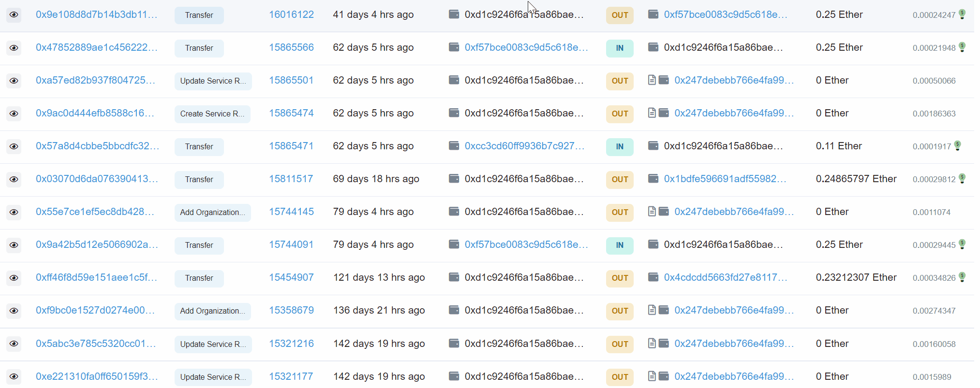Image resolution: width=980 pixels, height=388 pixels.
Task: Click Update Service R... badge in block 15865501 row
Action: (213, 81)
